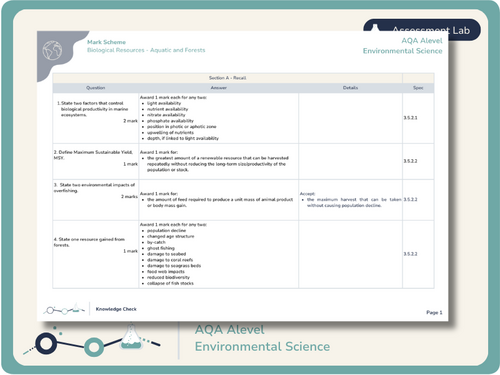Select question 2 'Define Maximum Sustainable Yield'
The width and height of the screenshot is (500, 375).
point(93,155)
